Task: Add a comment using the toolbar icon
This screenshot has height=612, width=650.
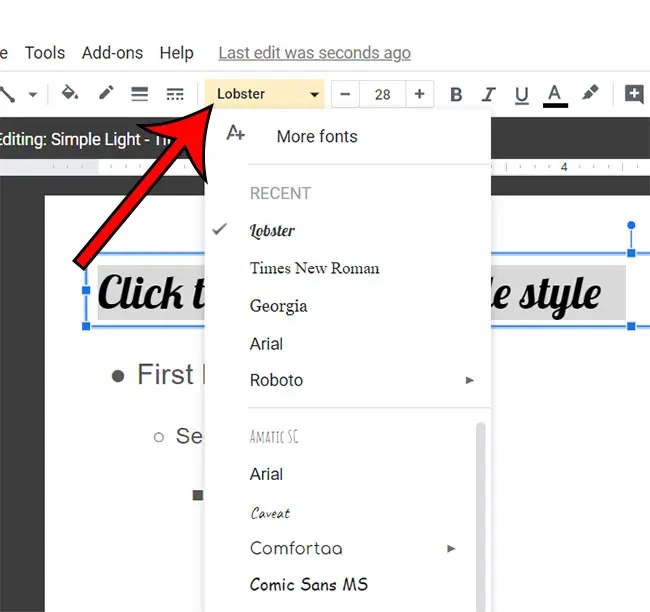Action: click(x=634, y=94)
